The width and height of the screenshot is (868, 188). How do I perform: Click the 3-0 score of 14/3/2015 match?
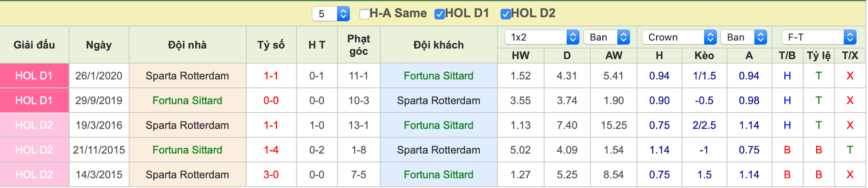point(271,174)
